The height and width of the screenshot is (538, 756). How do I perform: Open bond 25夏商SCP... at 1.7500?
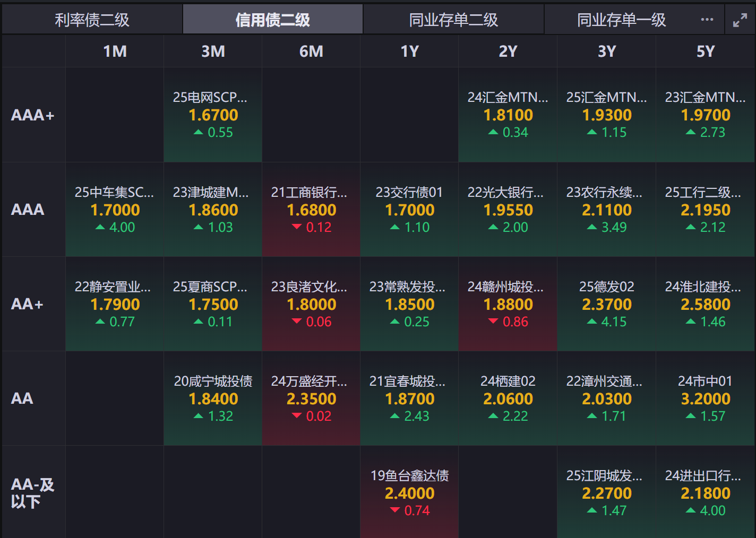[x=213, y=304]
